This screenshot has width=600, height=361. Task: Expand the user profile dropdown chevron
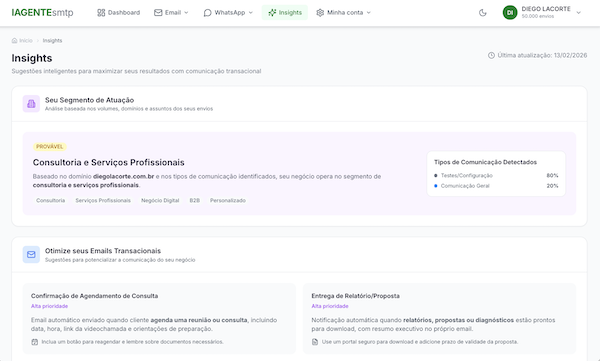[579, 13]
